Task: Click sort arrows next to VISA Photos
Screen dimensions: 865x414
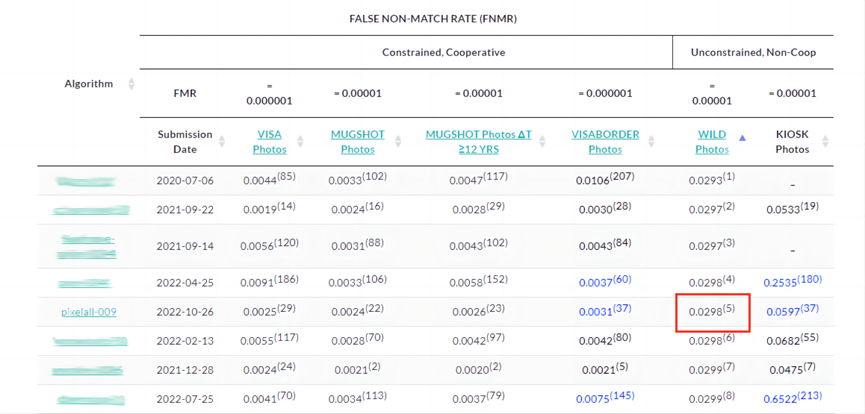Action: [x=300, y=142]
